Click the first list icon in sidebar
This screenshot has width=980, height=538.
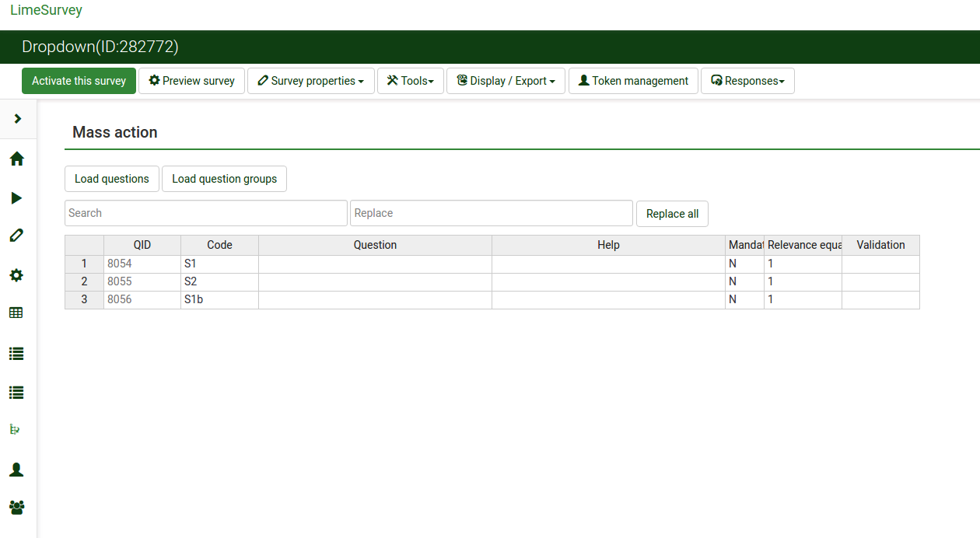[16, 354]
